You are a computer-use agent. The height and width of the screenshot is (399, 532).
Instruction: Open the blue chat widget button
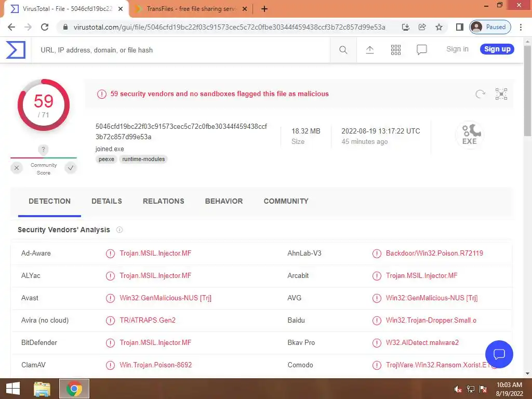point(499,354)
